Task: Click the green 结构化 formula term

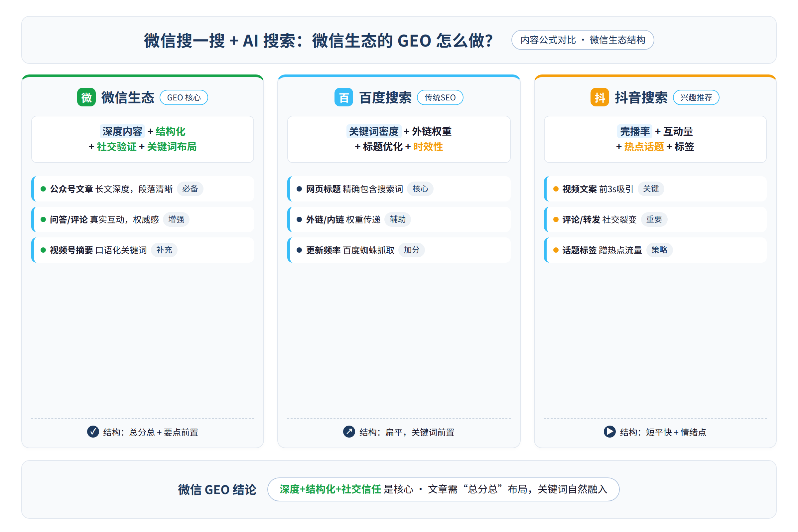Action: (x=170, y=131)
